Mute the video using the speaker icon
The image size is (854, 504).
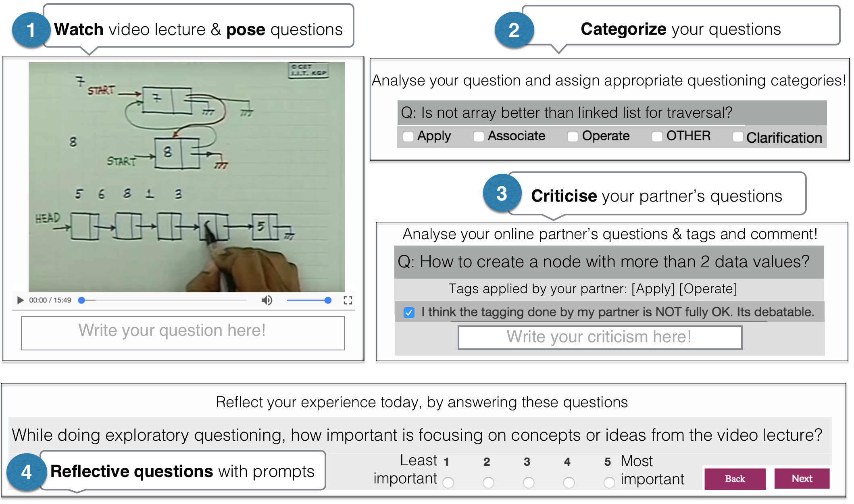pos(267,300)
